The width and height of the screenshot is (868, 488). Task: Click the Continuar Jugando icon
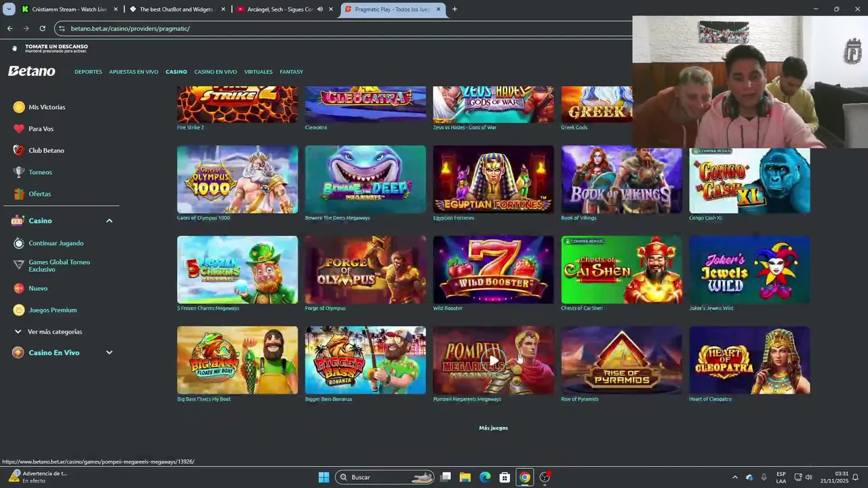click(x=19, y=243)
